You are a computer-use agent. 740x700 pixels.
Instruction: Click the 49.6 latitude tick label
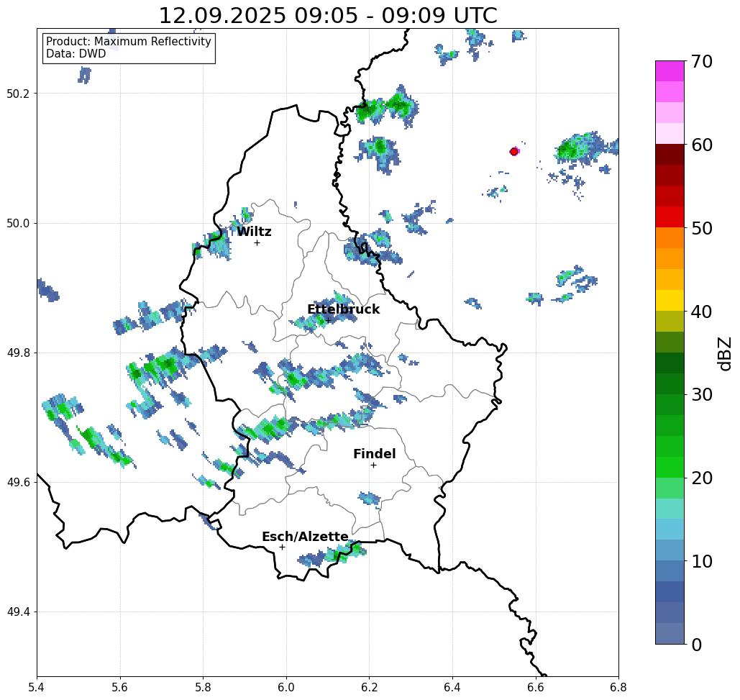tap(18, 483)
